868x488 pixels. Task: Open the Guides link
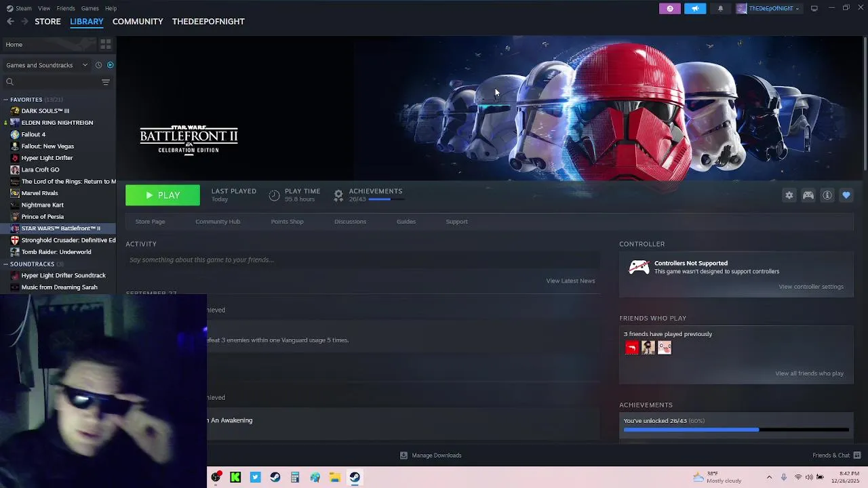pyautogui.click(x=406, y=222)
